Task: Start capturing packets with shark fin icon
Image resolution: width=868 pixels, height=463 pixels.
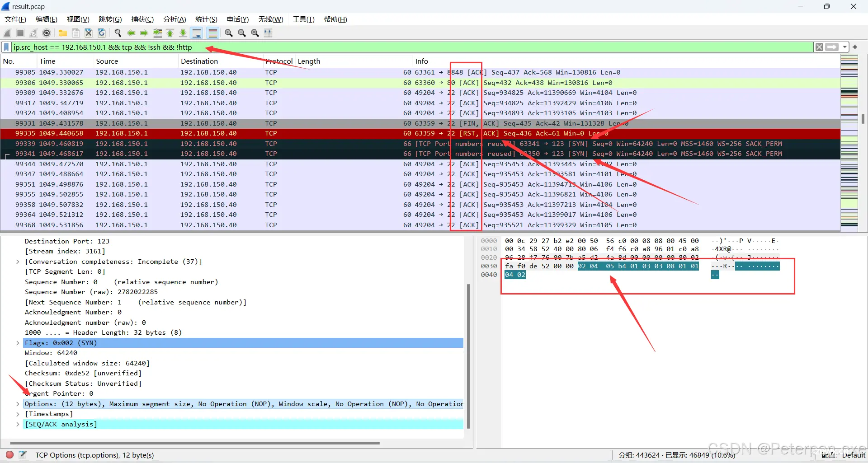Action: coord(7,33)
